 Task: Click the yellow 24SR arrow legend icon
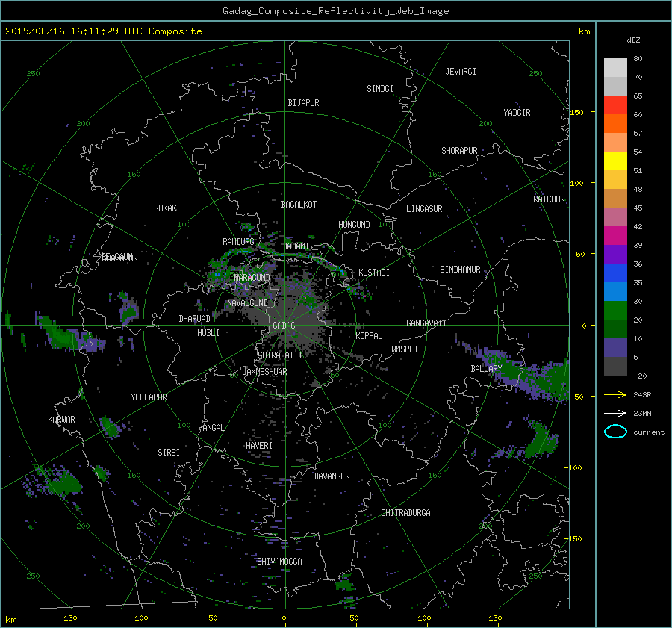pyautogui.click(x=615, y=394)
